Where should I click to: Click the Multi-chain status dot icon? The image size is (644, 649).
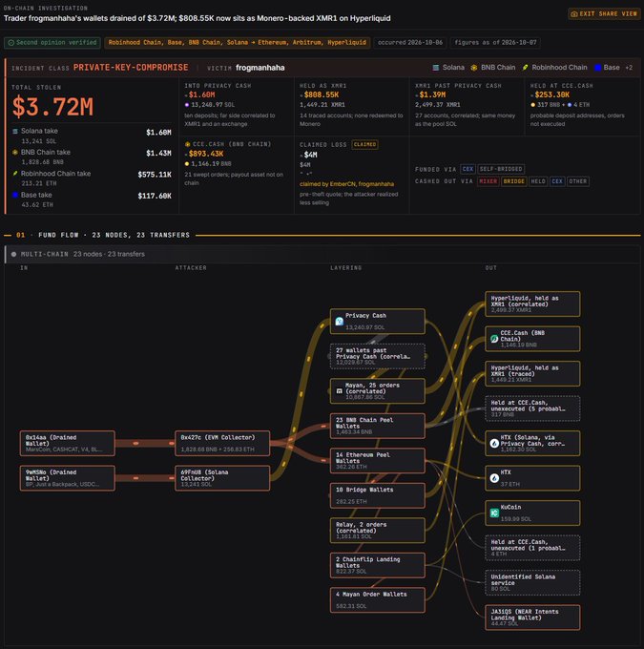13,254
